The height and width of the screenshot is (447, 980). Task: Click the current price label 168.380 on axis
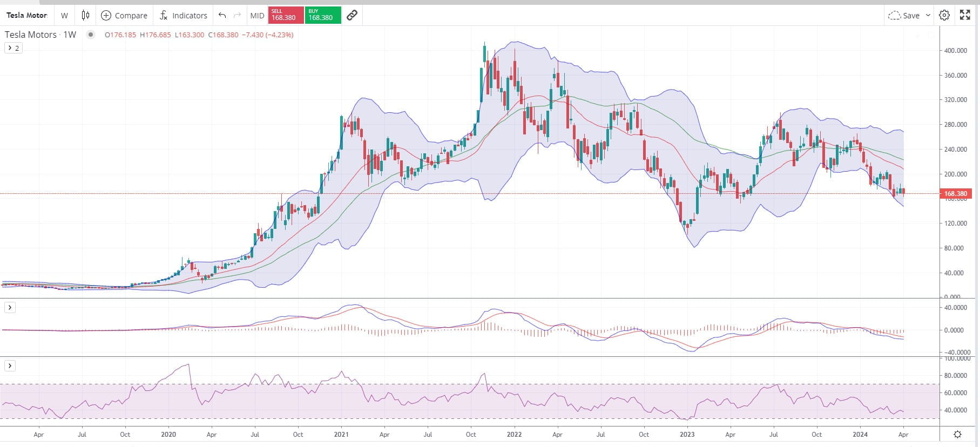point(956,193)
